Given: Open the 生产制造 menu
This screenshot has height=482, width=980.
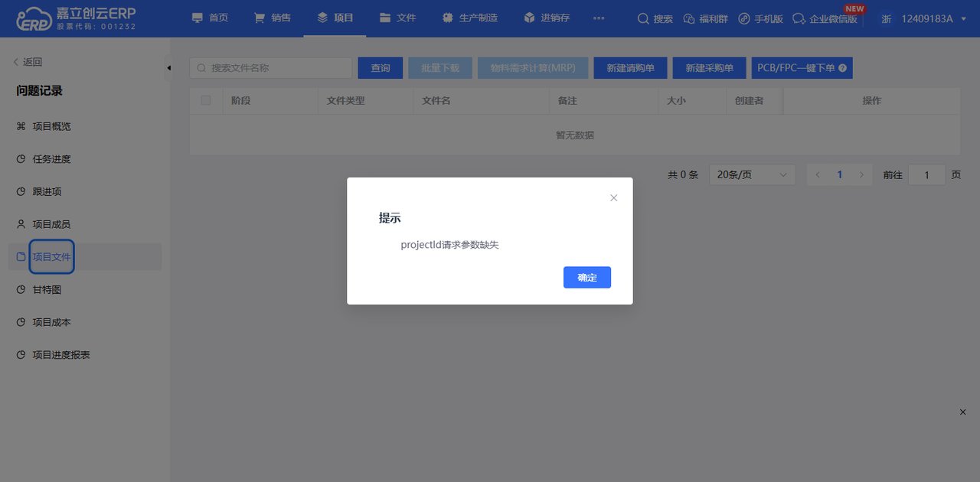Looking at the screenshot, I should 469,18.
